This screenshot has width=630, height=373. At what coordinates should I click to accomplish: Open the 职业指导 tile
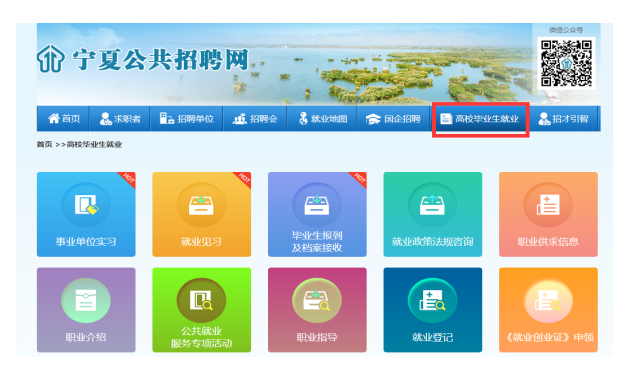(317, 310)
